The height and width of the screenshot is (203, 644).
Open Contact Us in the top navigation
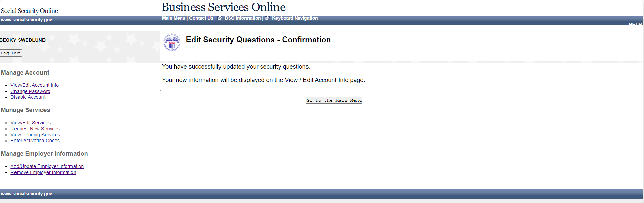point(201,18)
